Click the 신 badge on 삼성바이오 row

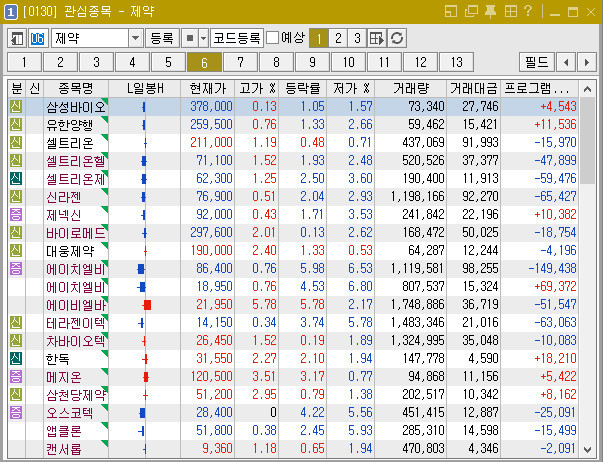click(16, 107)
